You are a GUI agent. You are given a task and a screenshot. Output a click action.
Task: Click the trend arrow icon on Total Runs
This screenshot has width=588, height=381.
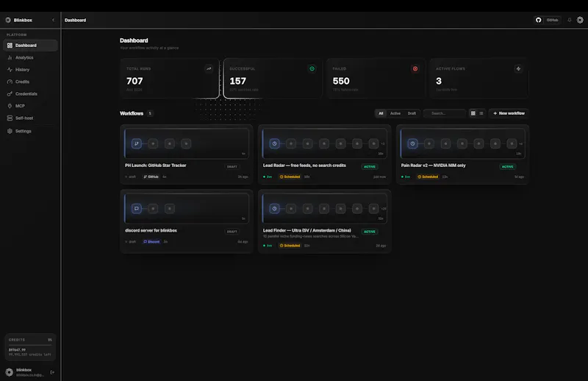[x=209, y=68]
